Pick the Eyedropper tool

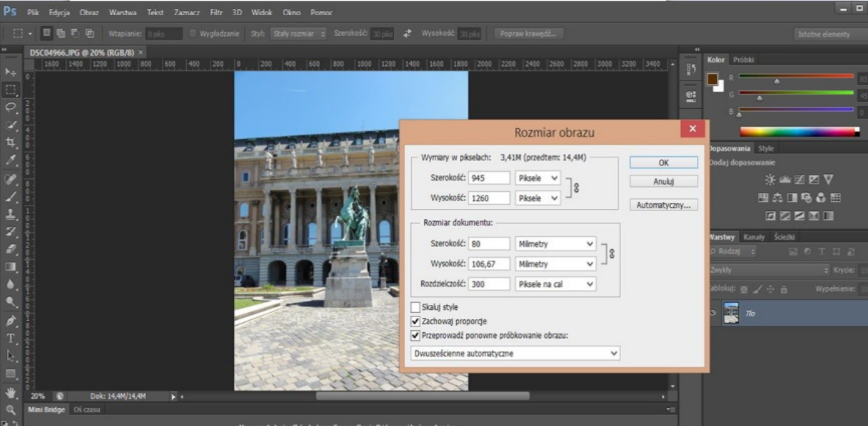[x=11, y=160]
